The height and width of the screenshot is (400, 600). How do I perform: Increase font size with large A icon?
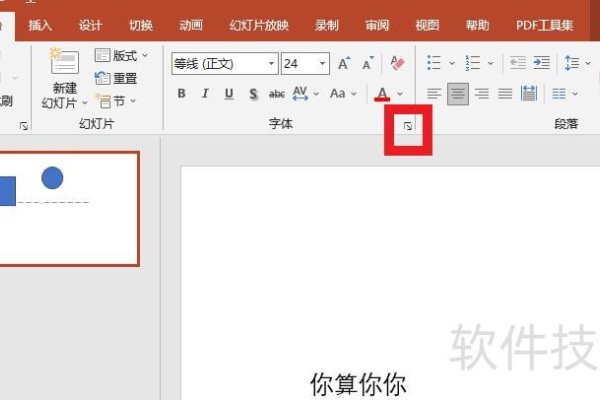(x=344, y=63)
